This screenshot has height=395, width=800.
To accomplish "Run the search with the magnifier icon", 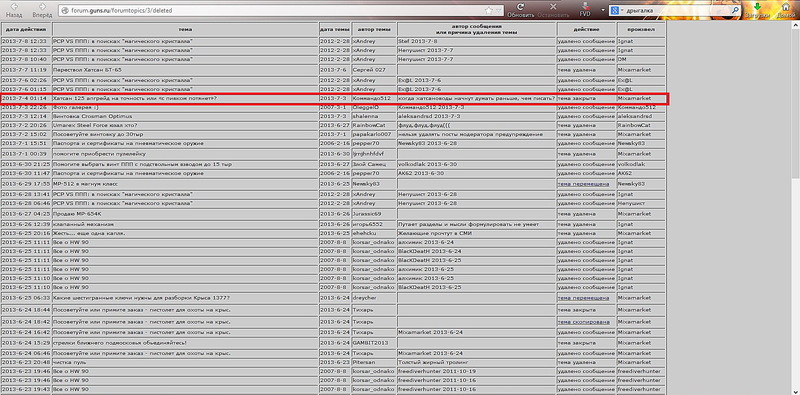I will coord(735,10).
